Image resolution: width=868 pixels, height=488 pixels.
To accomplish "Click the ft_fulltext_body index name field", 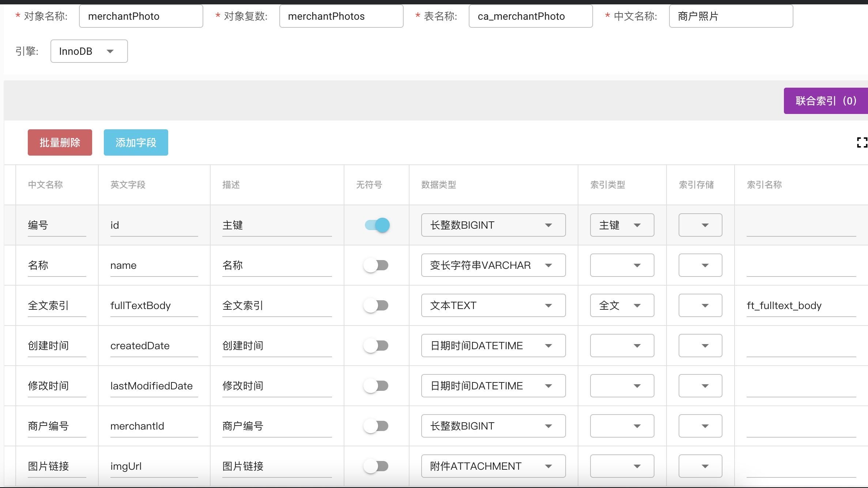I will tap(801, 305).
